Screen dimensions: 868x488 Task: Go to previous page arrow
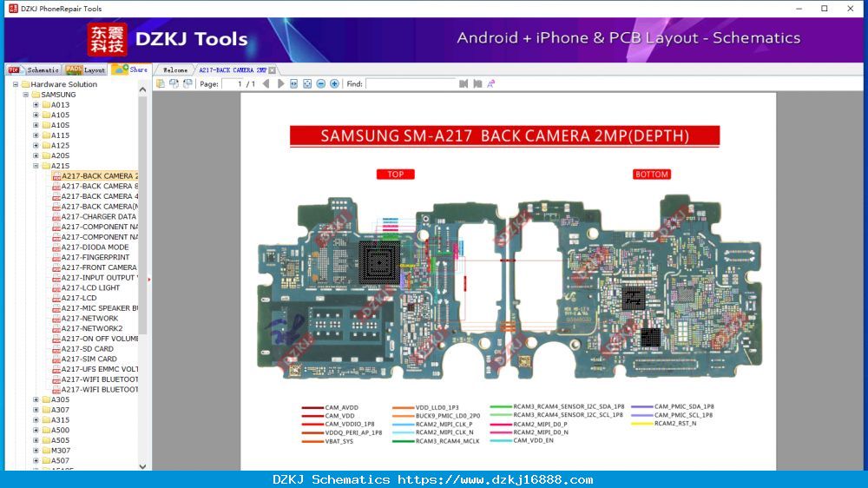coord(266,83)
